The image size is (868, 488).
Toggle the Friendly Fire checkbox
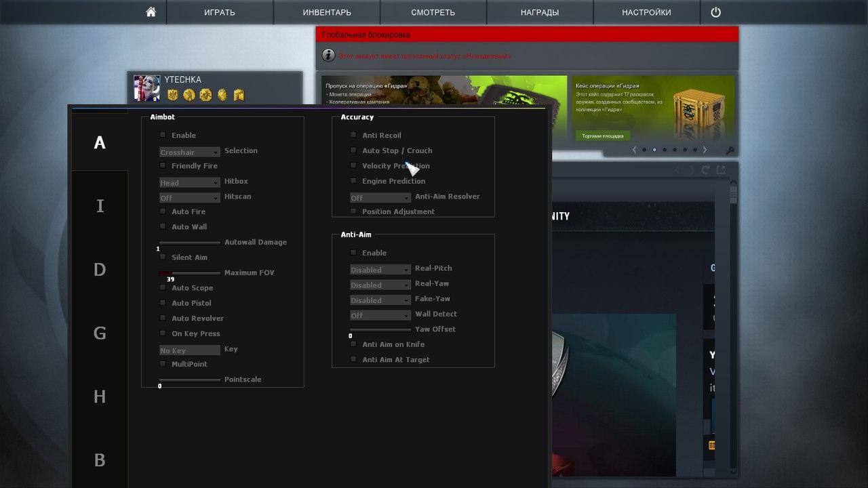coord(163,165)
